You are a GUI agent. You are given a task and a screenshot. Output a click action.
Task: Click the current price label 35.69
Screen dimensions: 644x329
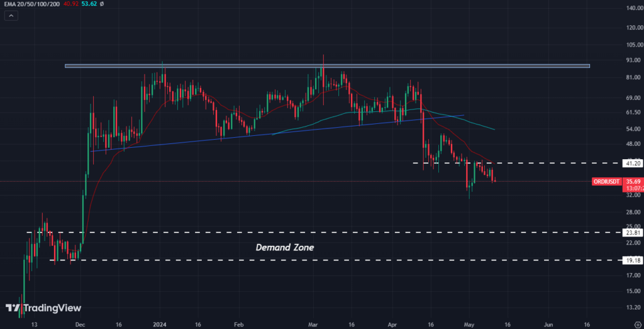click(633, 181)
